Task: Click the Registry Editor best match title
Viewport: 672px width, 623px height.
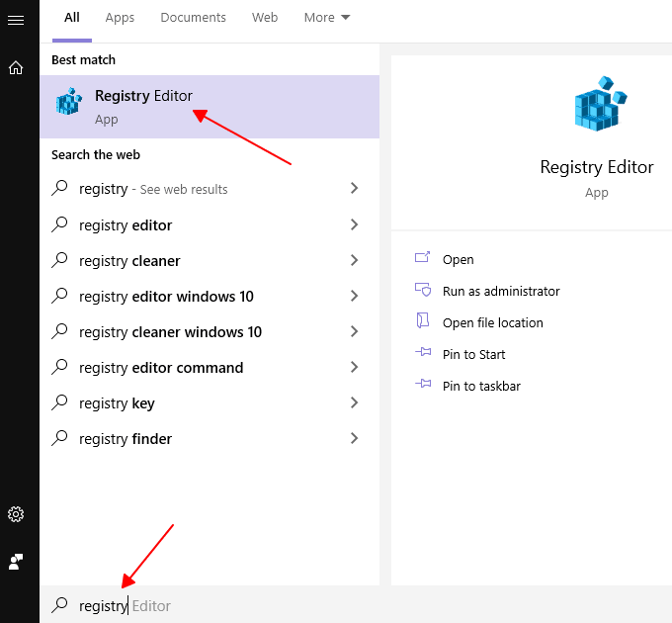Action: pyautogui.click(x=143, y=96)
